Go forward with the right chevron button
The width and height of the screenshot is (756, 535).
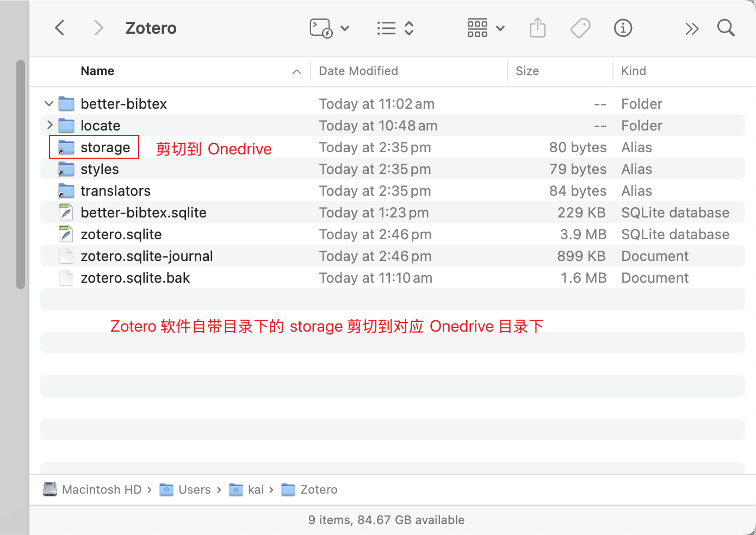coord(98,28)
